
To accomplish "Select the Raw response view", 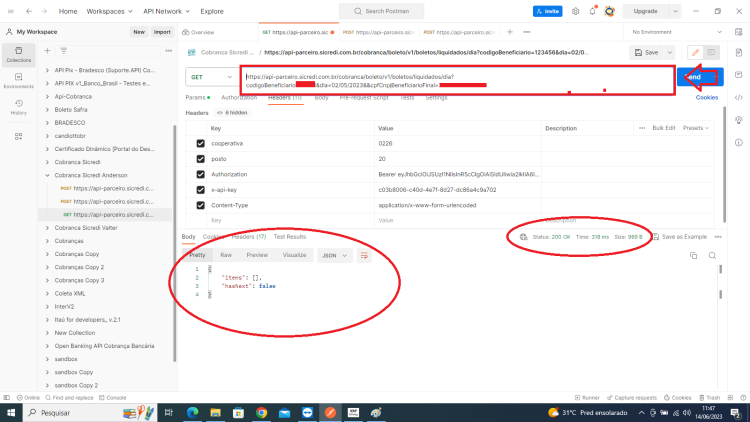I will point(226,255).
